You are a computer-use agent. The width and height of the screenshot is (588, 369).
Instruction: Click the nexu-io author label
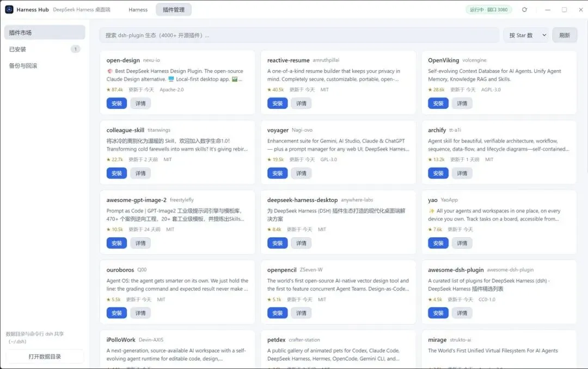tap(151, 60)
